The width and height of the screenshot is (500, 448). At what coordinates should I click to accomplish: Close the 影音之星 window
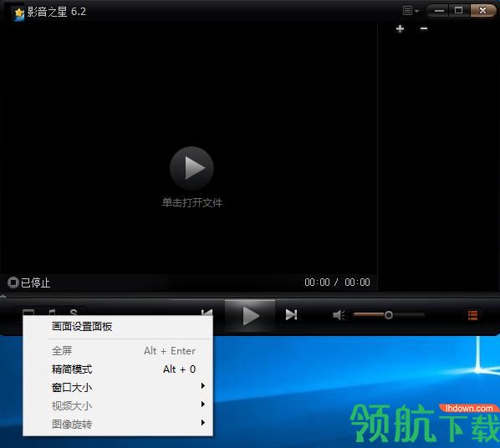[x=482, y=11]
